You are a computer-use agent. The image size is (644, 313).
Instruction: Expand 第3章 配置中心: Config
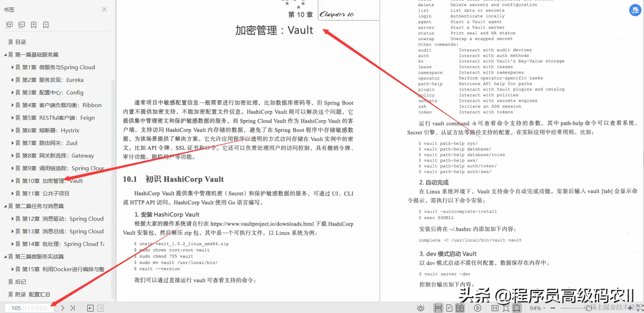pos(13,93)
